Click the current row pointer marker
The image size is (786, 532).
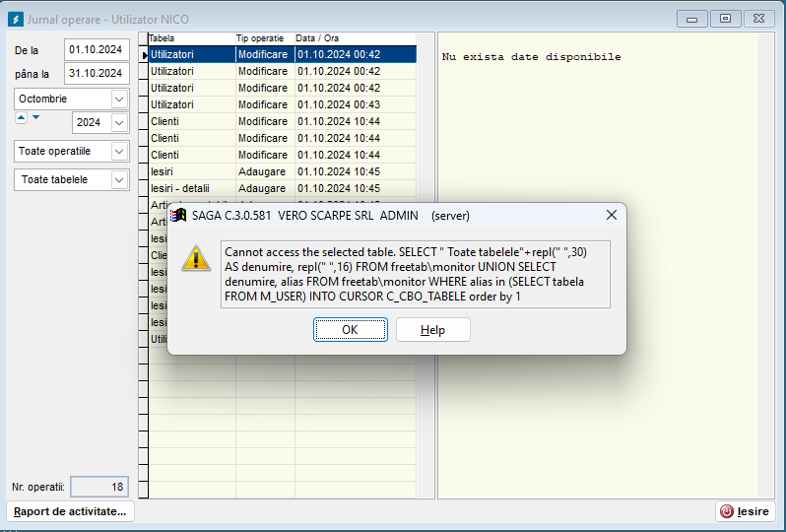[x=144, y=54]
